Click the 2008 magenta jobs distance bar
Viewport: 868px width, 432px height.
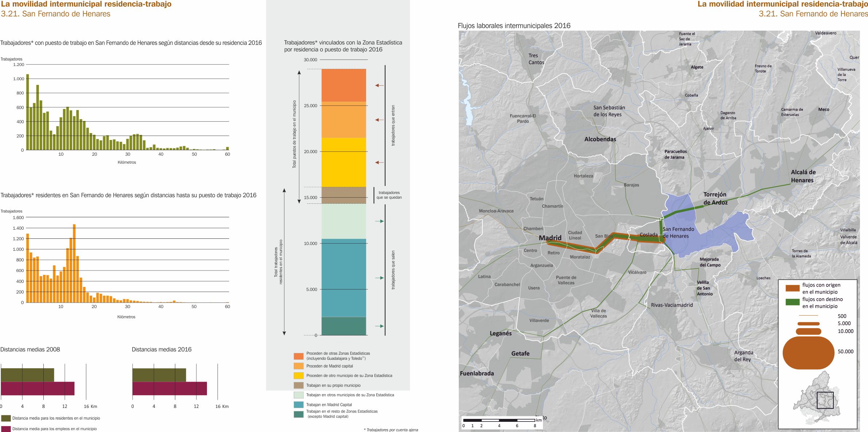38,389
